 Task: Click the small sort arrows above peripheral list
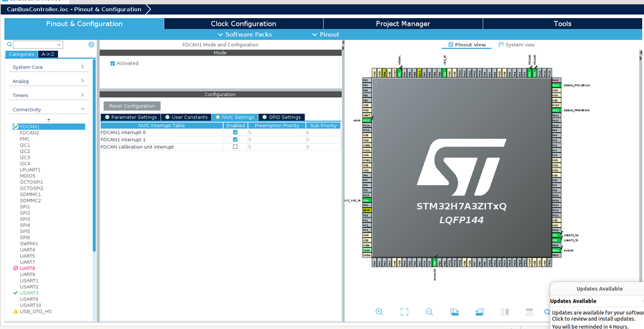49,121
